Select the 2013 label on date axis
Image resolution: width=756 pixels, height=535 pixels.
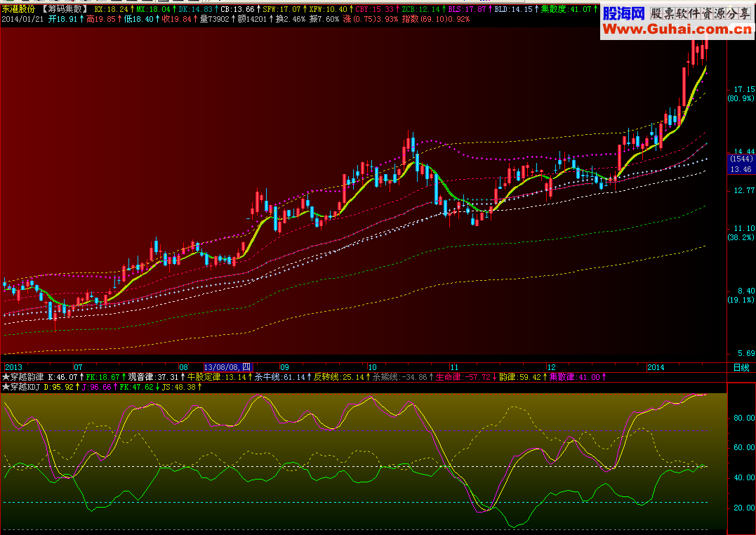click(x=13, y=368)
